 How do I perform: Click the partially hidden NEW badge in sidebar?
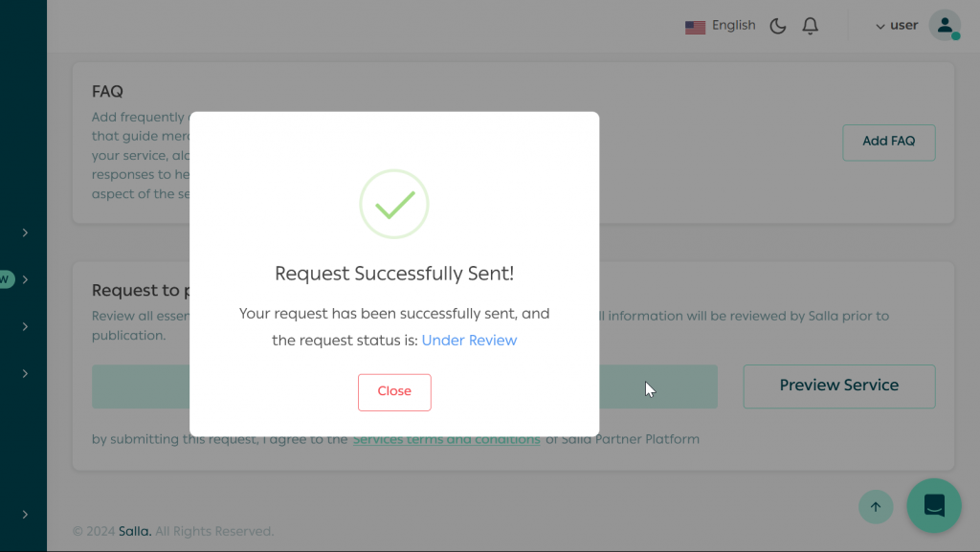coord(6,279)
